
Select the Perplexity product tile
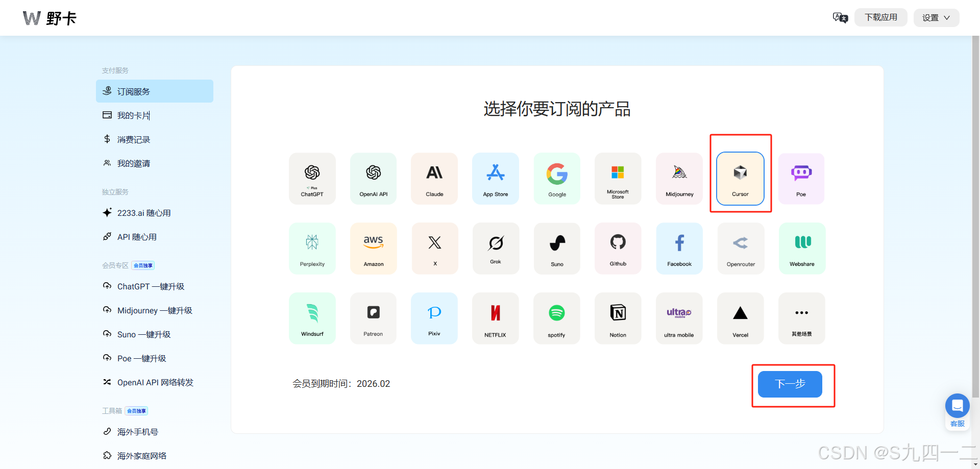point(312,249)
